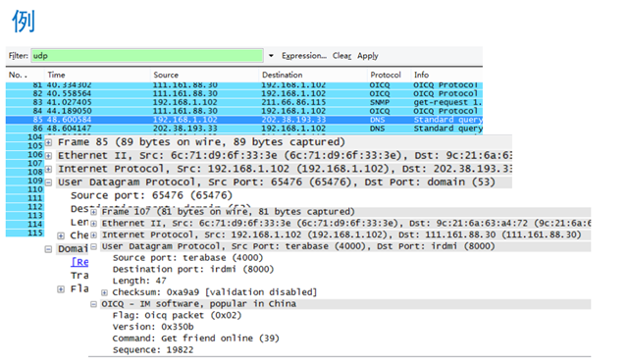Select packet 115 in the list
Screen dimensions: 628x364
click(25, 234)
